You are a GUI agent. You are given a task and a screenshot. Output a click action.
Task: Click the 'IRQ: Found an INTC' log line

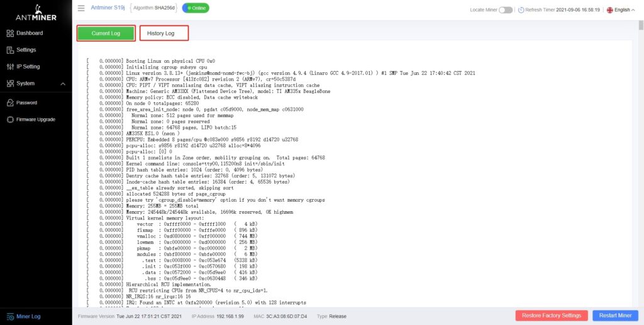[x=196, y=302]
